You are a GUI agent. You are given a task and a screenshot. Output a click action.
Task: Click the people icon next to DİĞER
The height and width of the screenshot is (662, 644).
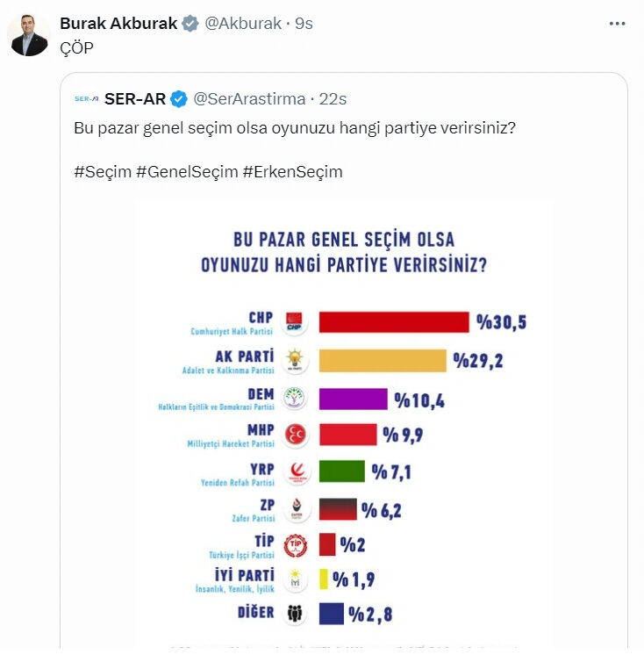click(x=297, y=615)
